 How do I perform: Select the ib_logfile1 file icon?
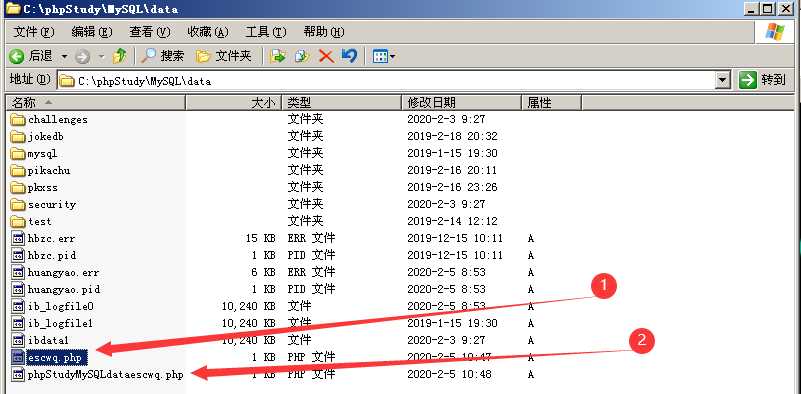[18, 323]
